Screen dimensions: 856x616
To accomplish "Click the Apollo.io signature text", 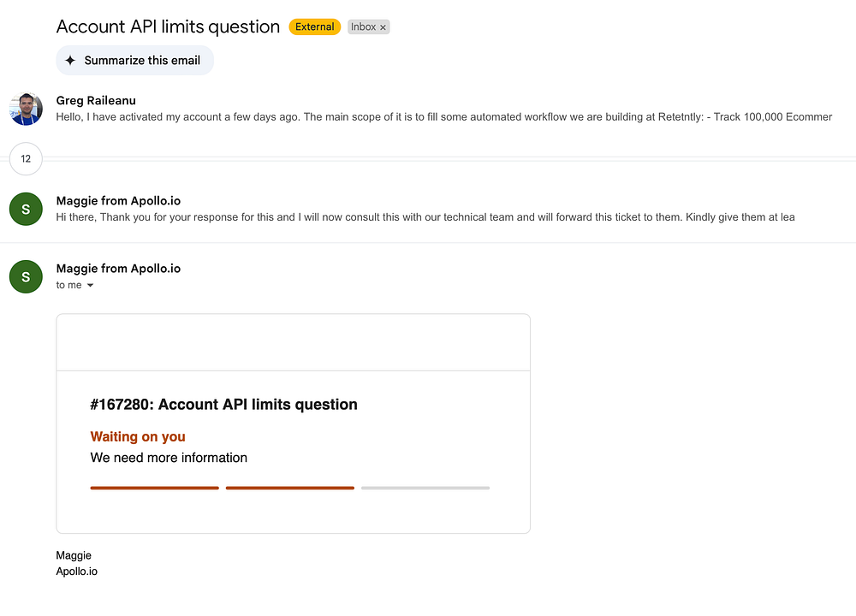I will pyautogui.click(x=76, y=572).
